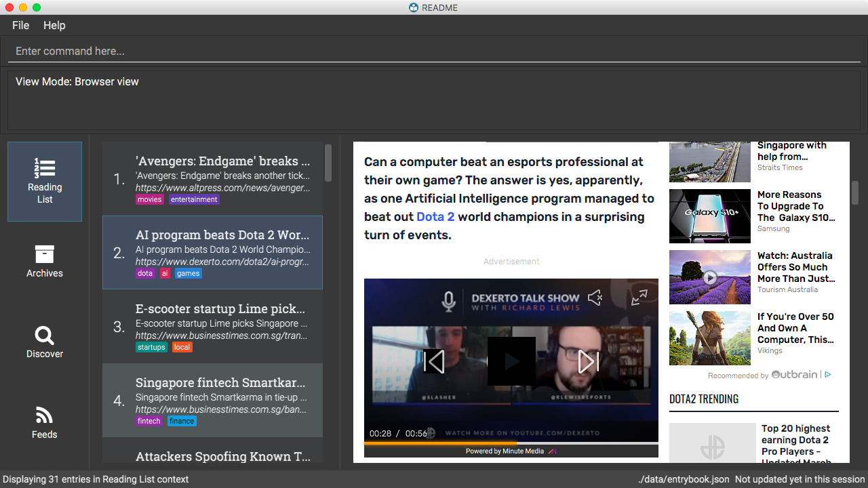Play the Dexerto video
The image size is (868, 488).
pyautogui.click(x=511, y=361)
